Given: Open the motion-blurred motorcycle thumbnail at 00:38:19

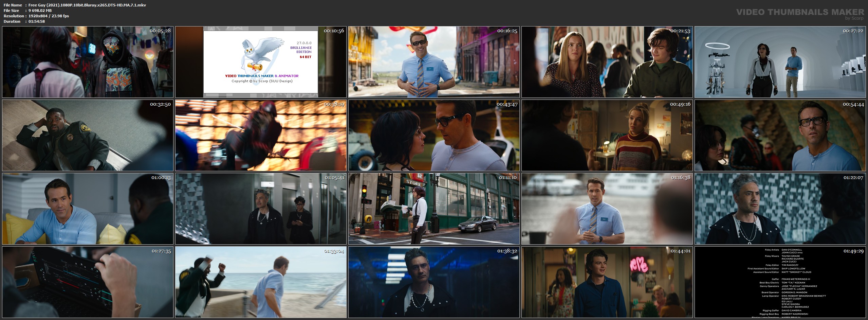Looking at the screenshot, I should coord(261,135).
